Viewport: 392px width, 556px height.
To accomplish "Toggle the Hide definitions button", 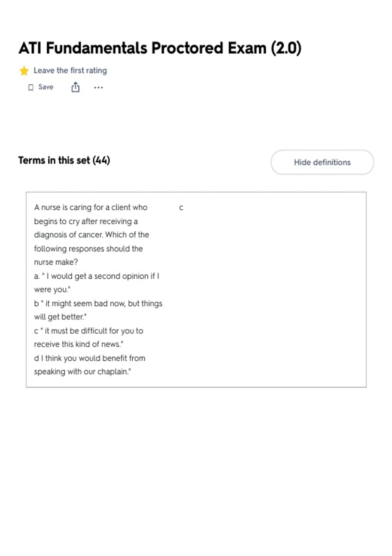I will coord(322,162).
